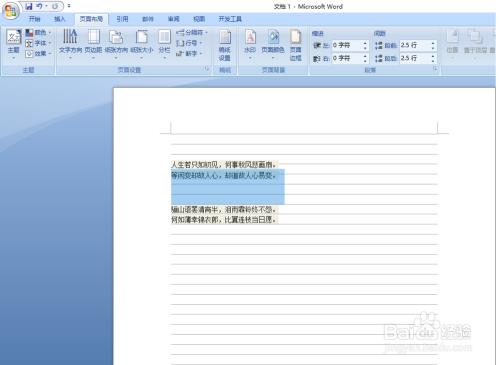
Task: Open the customize quick access toolbar arrow
Action: coord(69,6)
